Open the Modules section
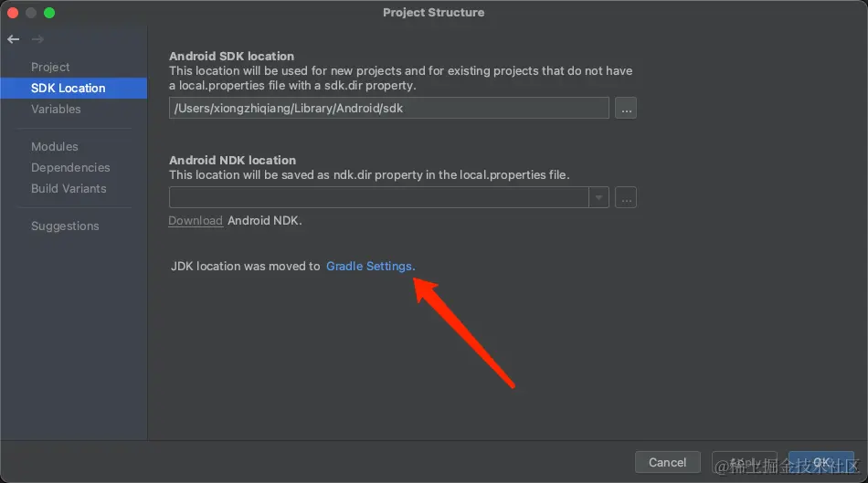This screenshot has width=868, height=483. click(55, 146)
